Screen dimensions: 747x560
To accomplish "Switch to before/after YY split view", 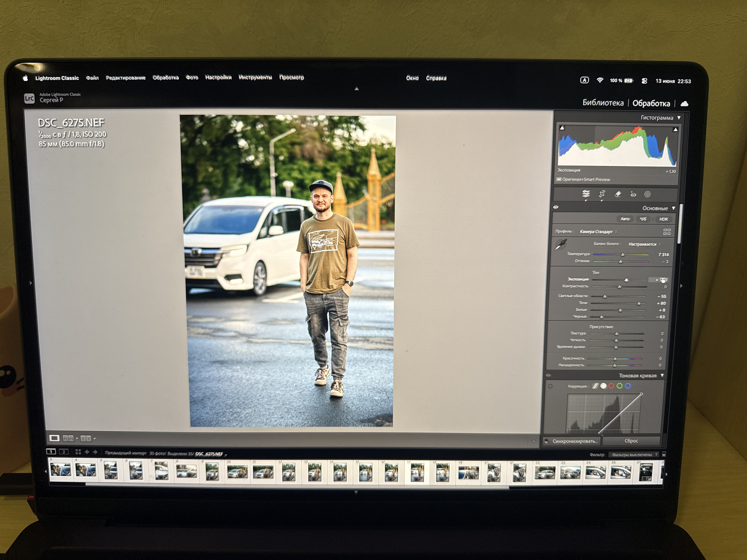I will coord(86,438).
